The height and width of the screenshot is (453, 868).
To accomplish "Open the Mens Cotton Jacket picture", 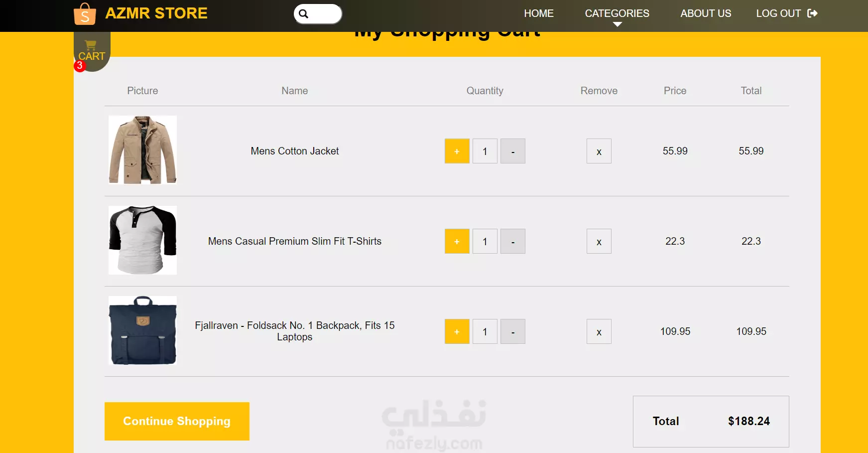I will (143, 150).
